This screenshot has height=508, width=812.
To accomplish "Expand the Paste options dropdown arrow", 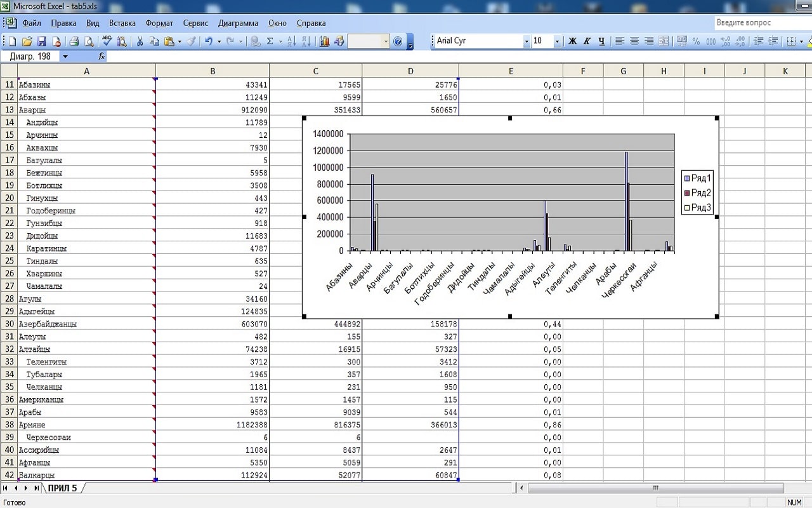I will point(180,41).
